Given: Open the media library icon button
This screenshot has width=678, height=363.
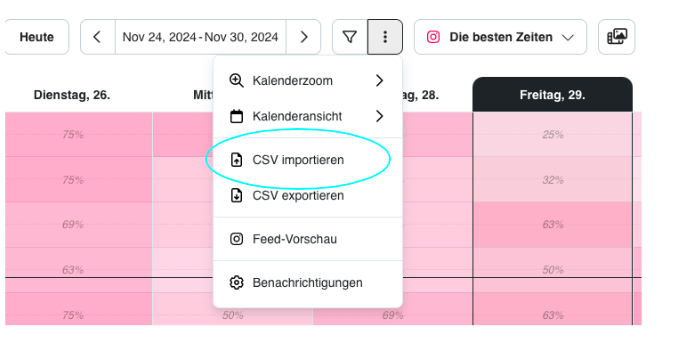Looking at the screenshot, I should tap(617, 37).
